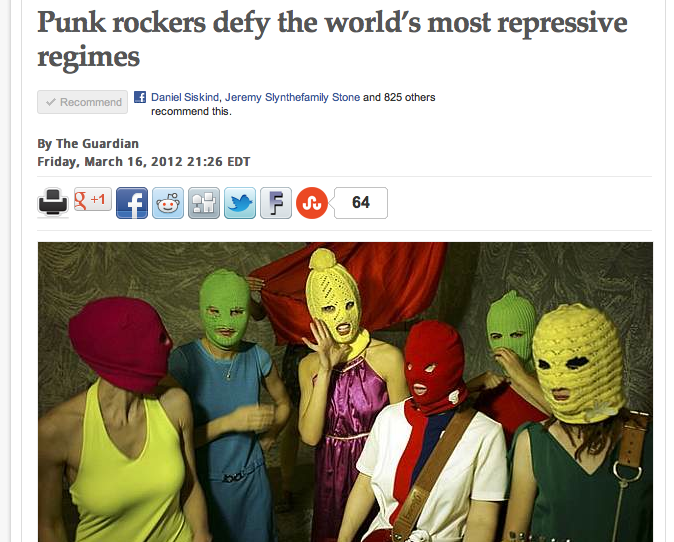
Task: Share article on StumbleUpon icon
Action: click(312, 203)
